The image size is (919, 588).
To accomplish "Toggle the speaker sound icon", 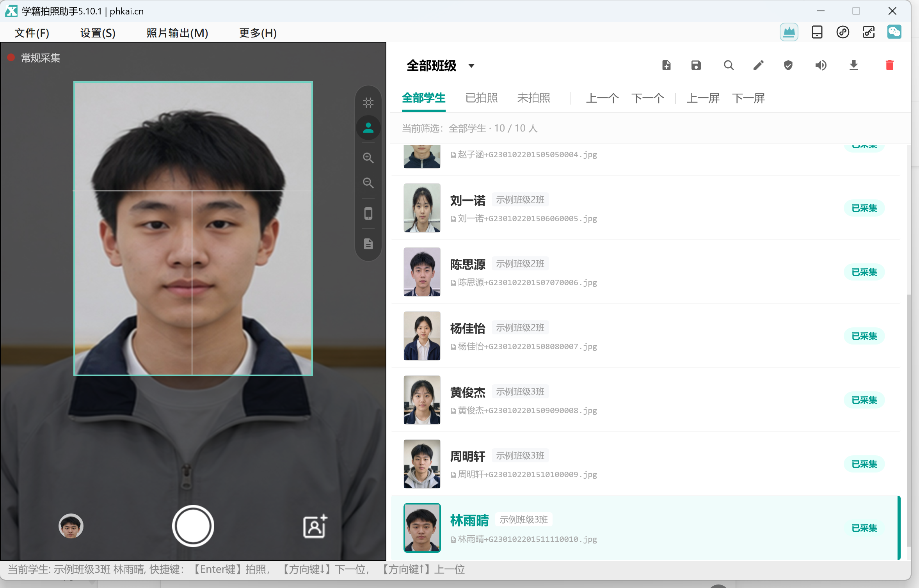I will [821, 65].
